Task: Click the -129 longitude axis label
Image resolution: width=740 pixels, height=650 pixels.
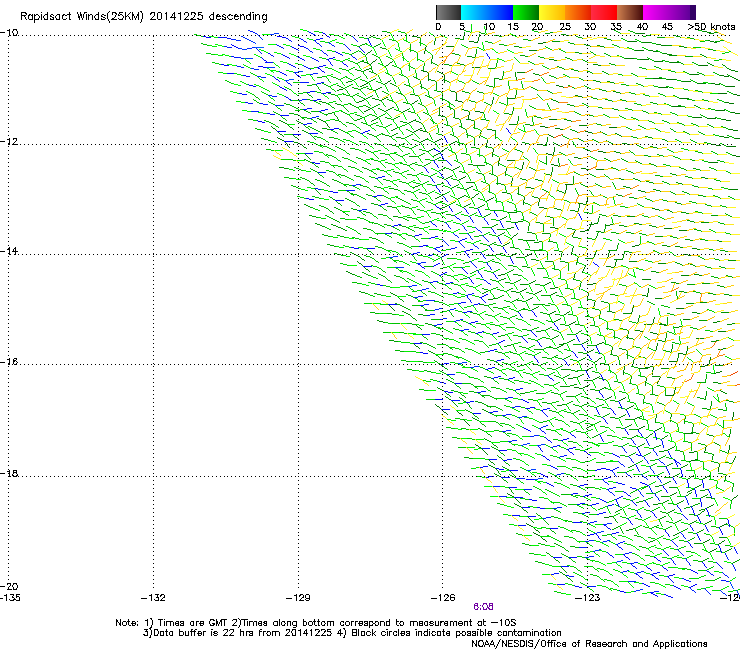Action: [298, 598]
